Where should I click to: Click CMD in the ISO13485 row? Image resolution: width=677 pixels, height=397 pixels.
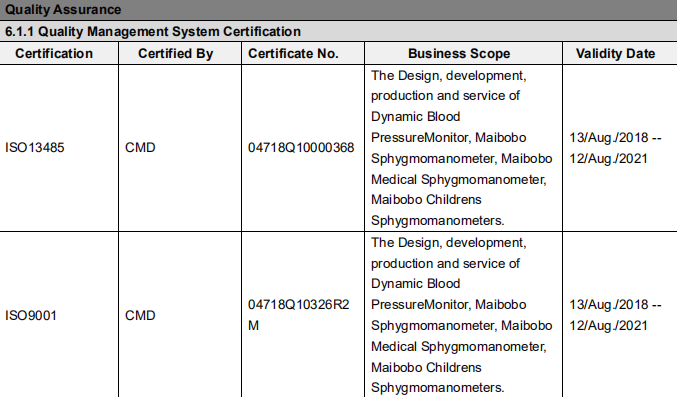point(140,148)
